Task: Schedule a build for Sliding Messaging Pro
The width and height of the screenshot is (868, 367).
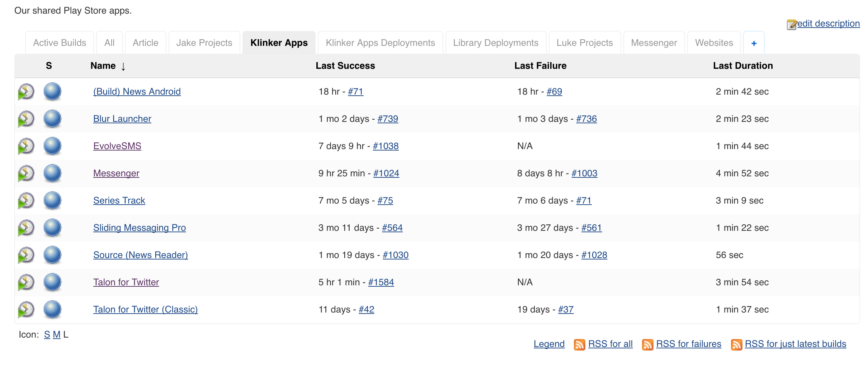Action: pos(26,228)
